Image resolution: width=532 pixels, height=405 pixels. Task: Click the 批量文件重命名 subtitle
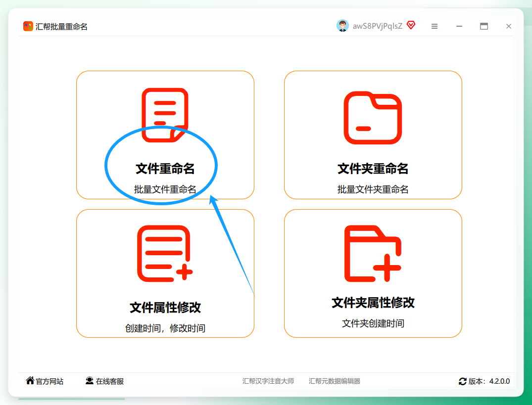165,189
